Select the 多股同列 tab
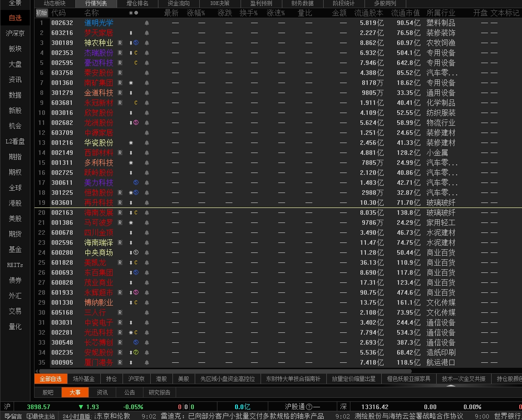The height and width of the screenshot is (420, 522). [x=385, y=4]
